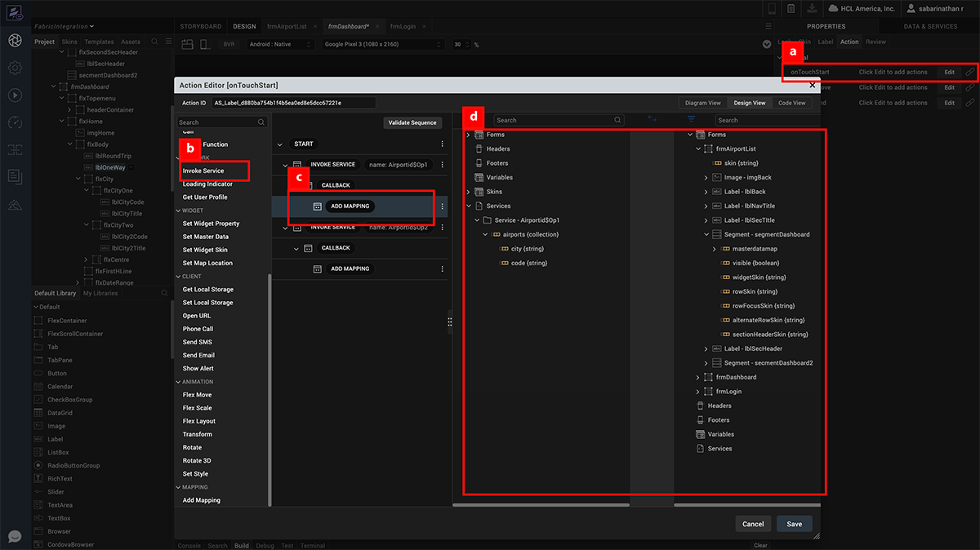Image resolution: width=980 pixels, height=550 pixels.
Task: Click the Save button
Action: point(794,524)
